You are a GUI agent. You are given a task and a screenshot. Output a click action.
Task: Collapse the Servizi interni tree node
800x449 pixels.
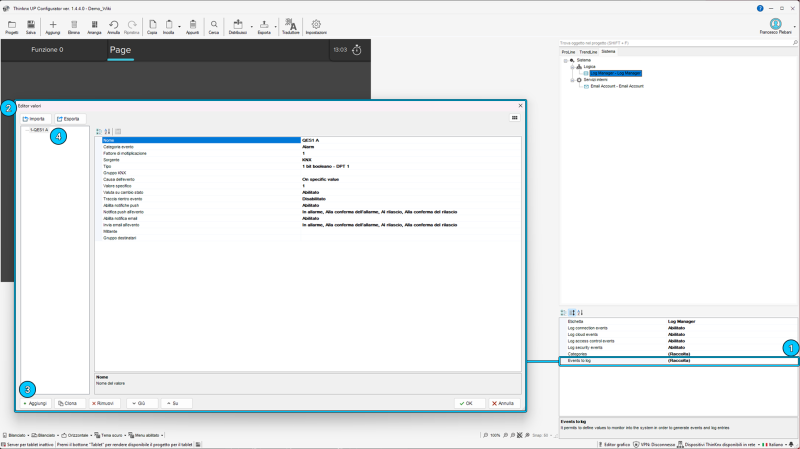572,80
